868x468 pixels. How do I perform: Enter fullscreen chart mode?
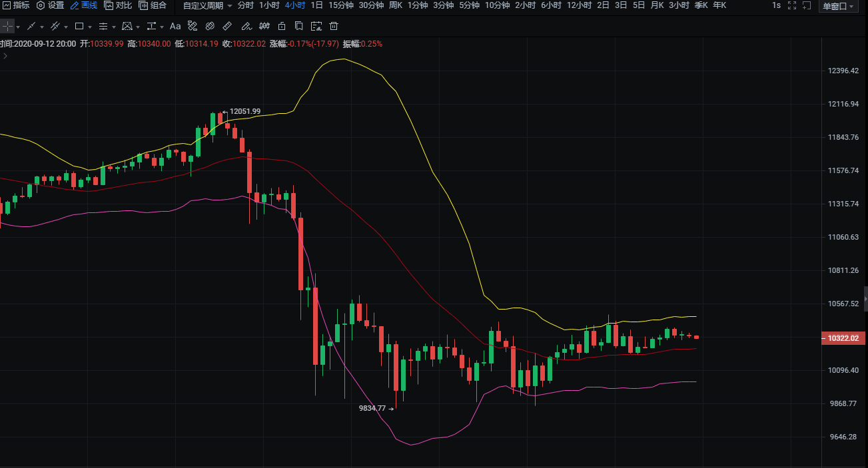click(x=792, y=5)
